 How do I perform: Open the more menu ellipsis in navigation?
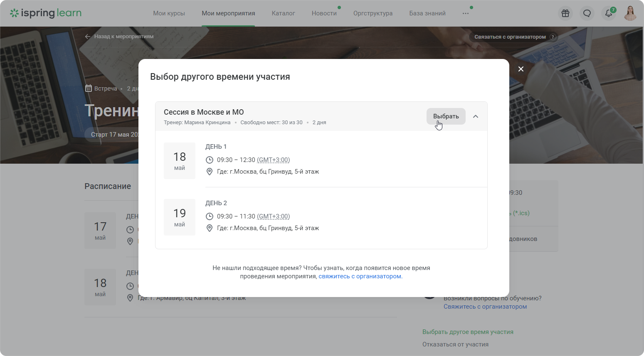click(x=466, y=13)
